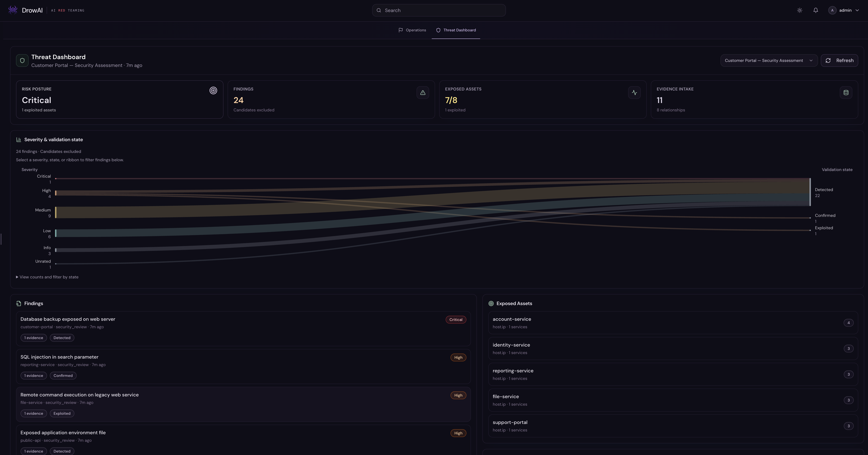Click the Exploited status chip

point(62,414)
